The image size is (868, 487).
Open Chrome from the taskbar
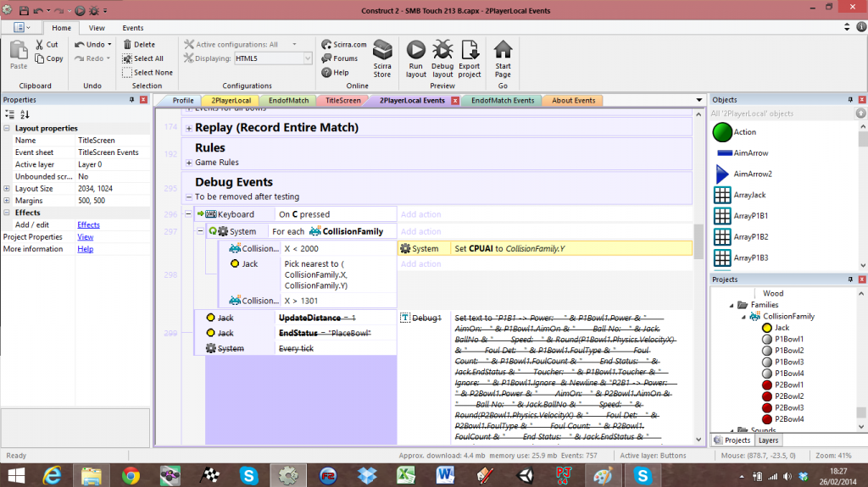(131, 475)
